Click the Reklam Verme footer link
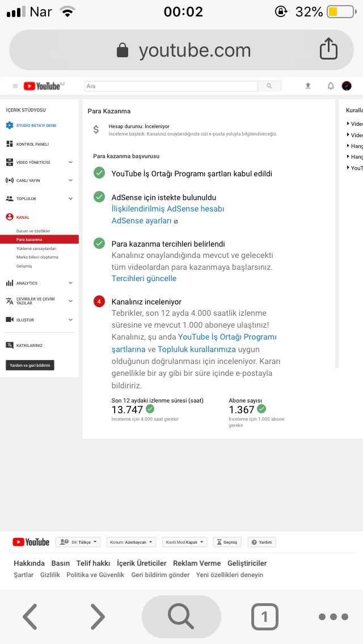 tap(197, 563)
